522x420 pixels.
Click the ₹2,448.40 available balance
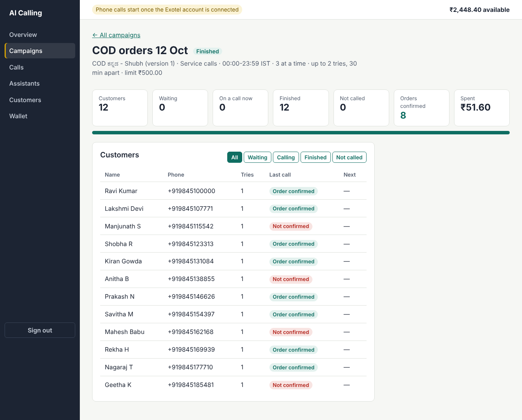click(x=479, y=10)
